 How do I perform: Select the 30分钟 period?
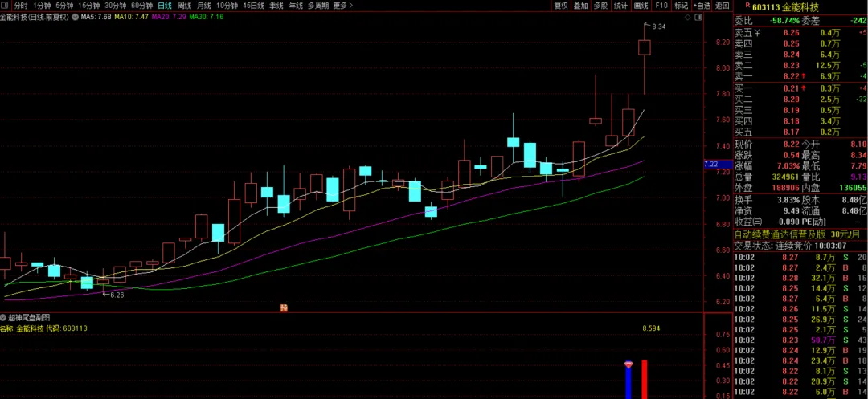(x=115, y=6)
